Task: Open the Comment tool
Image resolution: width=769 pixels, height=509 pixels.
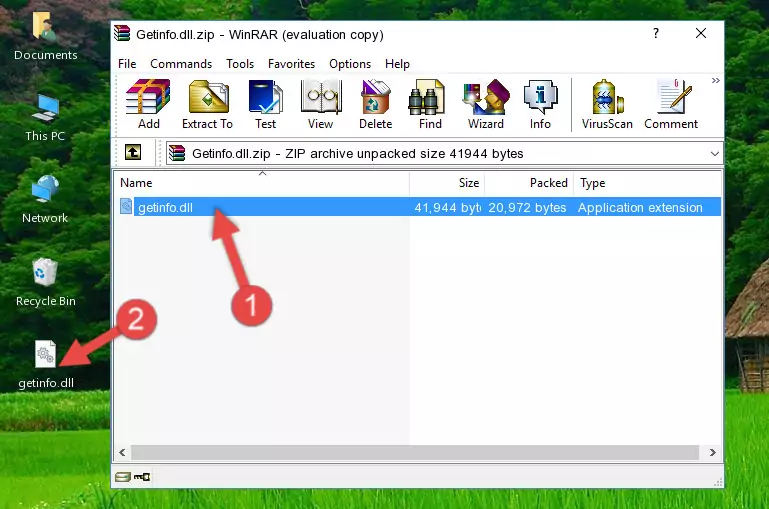Action: click(671, 104)
